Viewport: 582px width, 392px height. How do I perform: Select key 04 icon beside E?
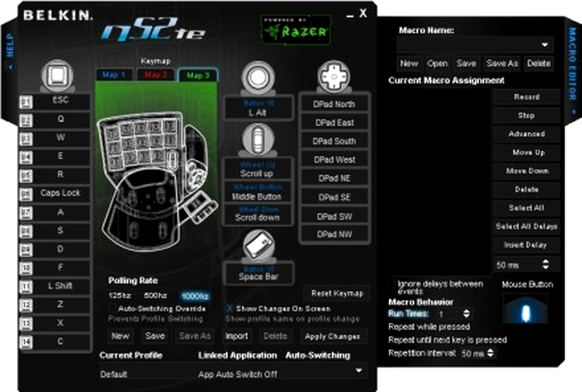pos(26,158)
